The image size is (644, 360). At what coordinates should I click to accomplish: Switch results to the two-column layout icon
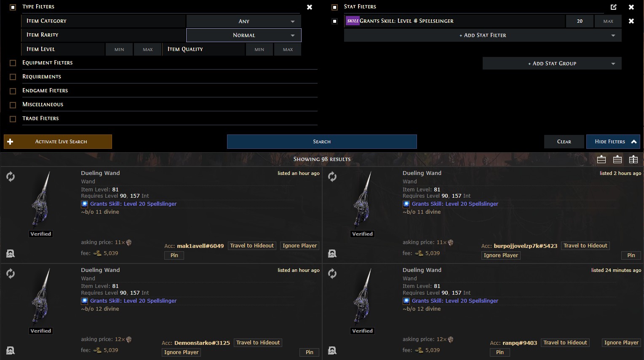(x=633, y=159)
